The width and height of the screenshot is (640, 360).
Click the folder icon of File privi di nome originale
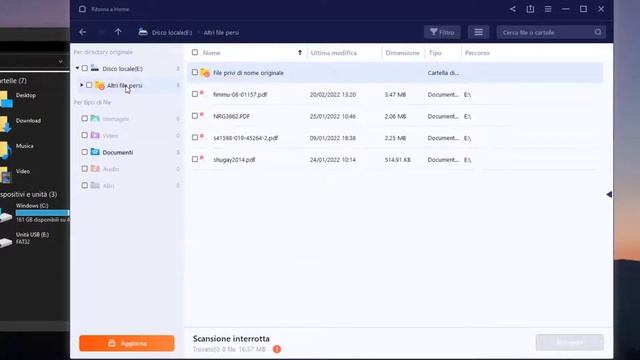click(x=205, y=73)
